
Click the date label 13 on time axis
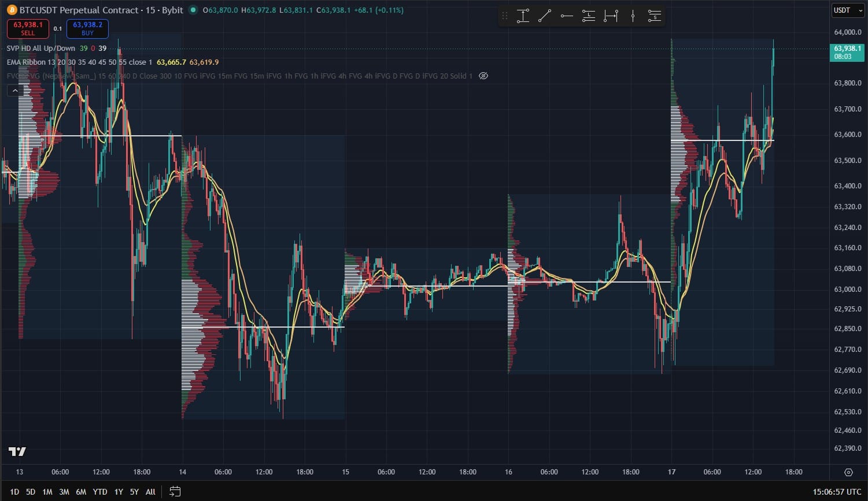pos(20,472)
